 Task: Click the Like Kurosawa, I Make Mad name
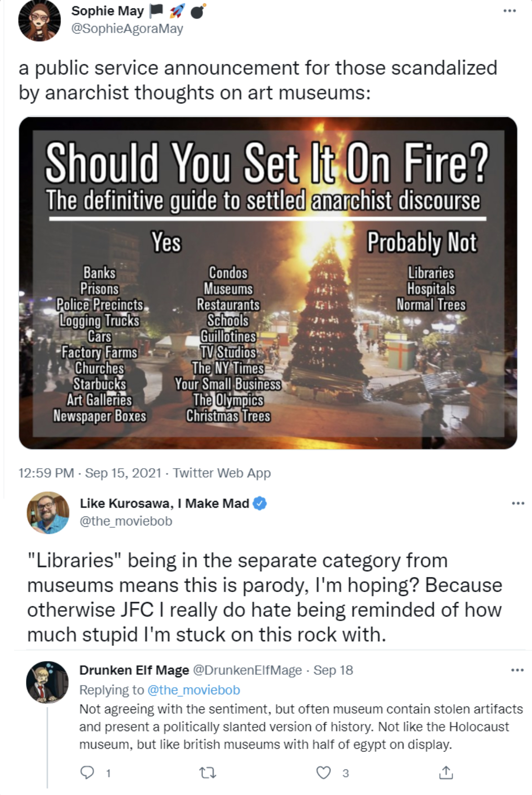(x=164, y=503)
